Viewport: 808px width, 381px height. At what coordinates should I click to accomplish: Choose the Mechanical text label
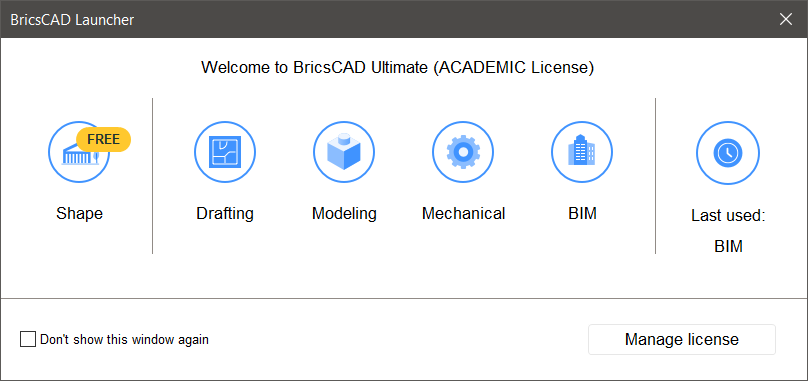tap(463, 213)
